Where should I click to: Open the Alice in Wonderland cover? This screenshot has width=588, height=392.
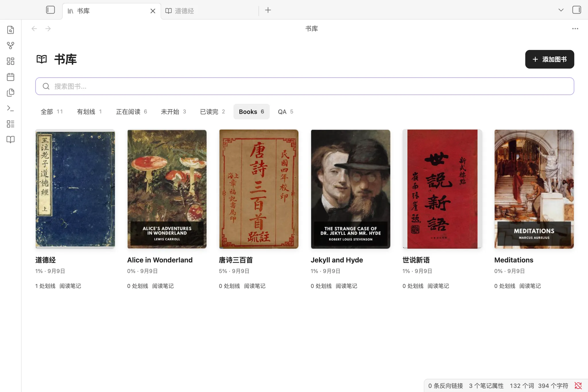[167, 189]
